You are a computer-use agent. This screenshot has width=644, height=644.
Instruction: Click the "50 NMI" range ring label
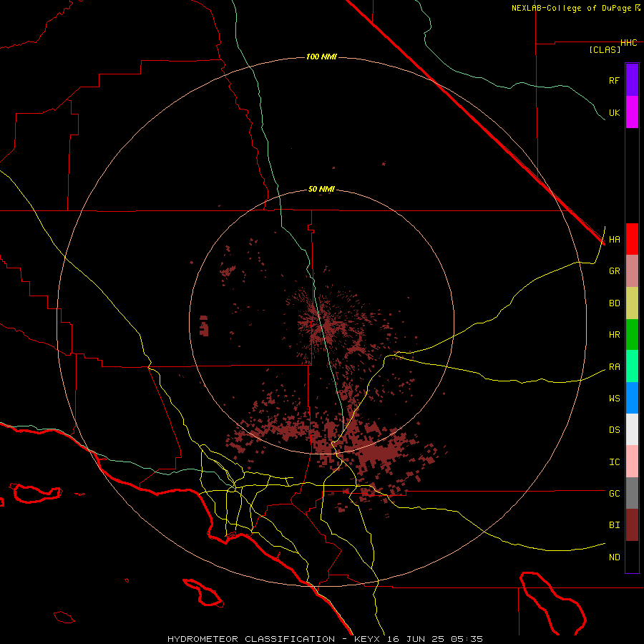pos(321,190)
